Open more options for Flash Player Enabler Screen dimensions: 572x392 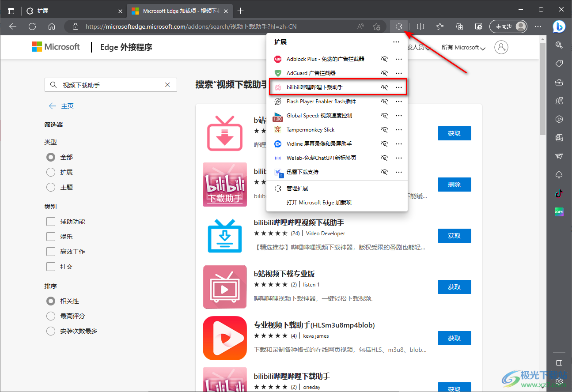click(399, 102)
